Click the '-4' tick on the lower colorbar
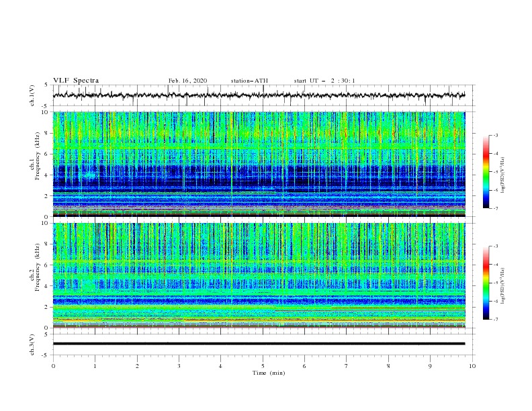The height and width of the screenshot is (411, 532). coord(495,265)
